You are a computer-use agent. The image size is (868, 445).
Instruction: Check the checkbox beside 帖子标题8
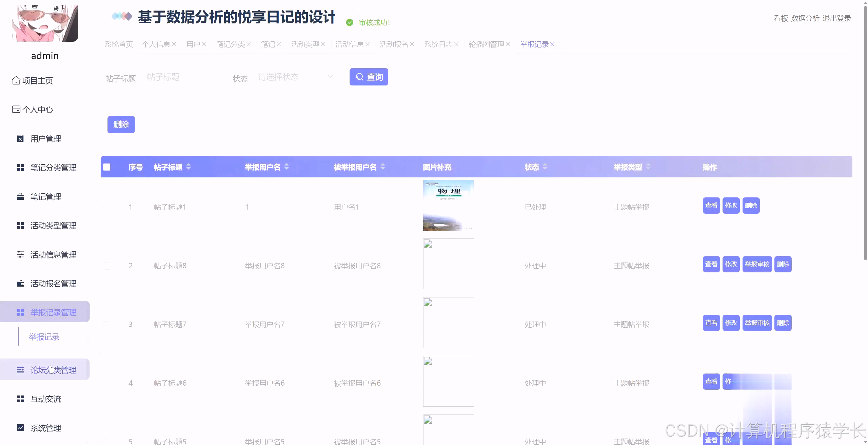[106, 266]
